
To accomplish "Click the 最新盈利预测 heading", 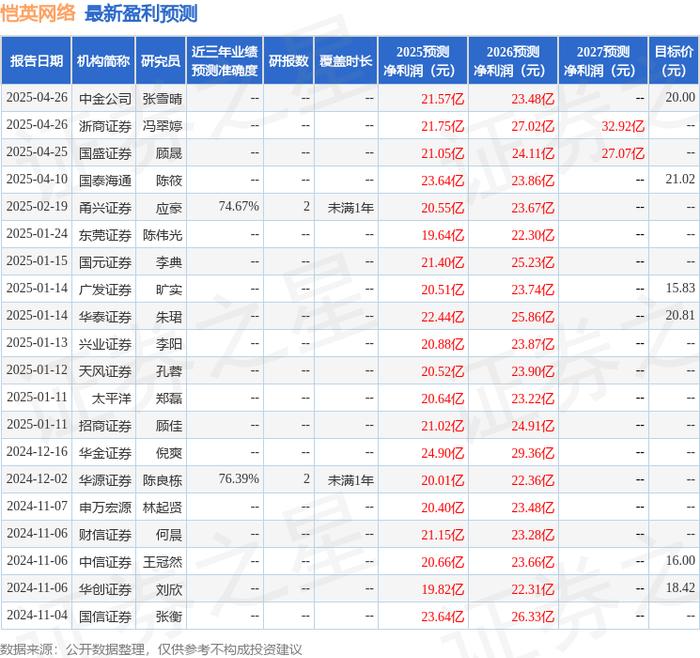I will 141,13.
